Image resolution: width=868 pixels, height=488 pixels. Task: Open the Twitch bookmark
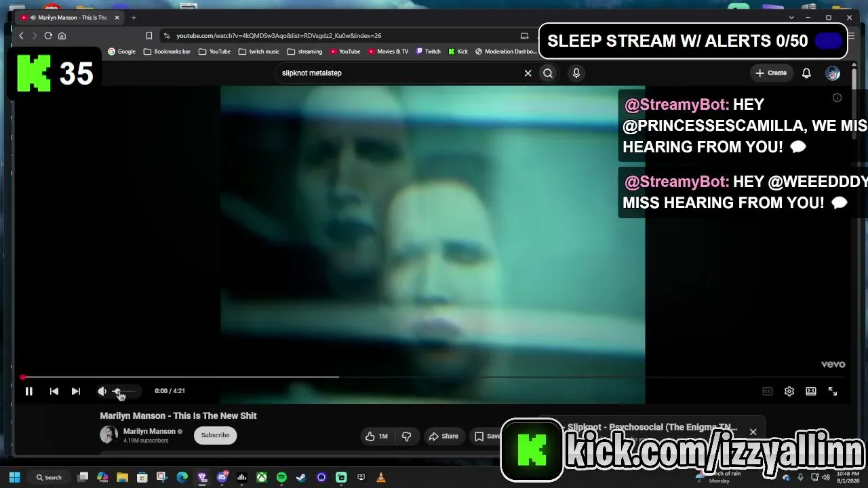[x=429, y=52]
